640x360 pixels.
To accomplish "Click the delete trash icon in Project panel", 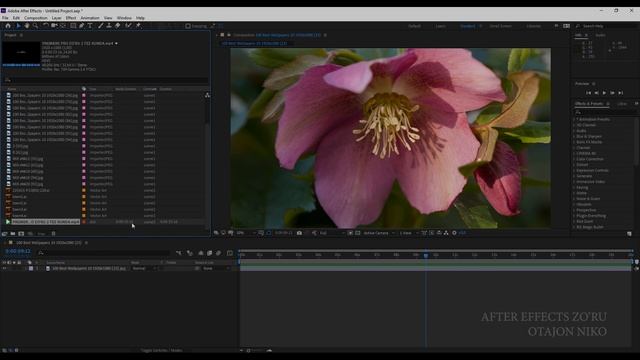I will [53, 233].
